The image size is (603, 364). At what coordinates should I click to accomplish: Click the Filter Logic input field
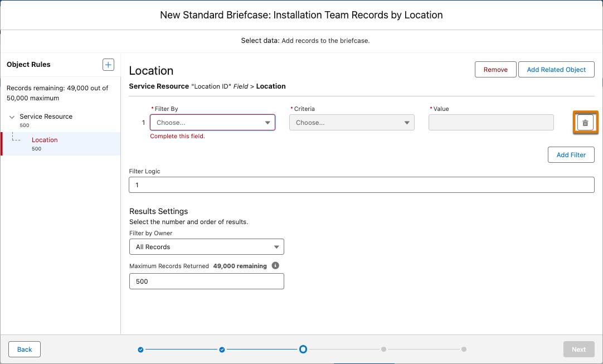click(362, 184)
